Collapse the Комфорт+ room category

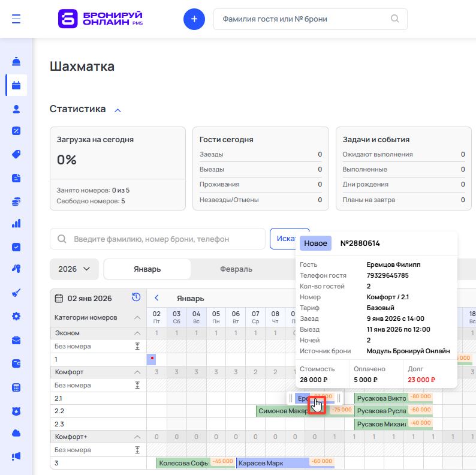pos(137,437)
